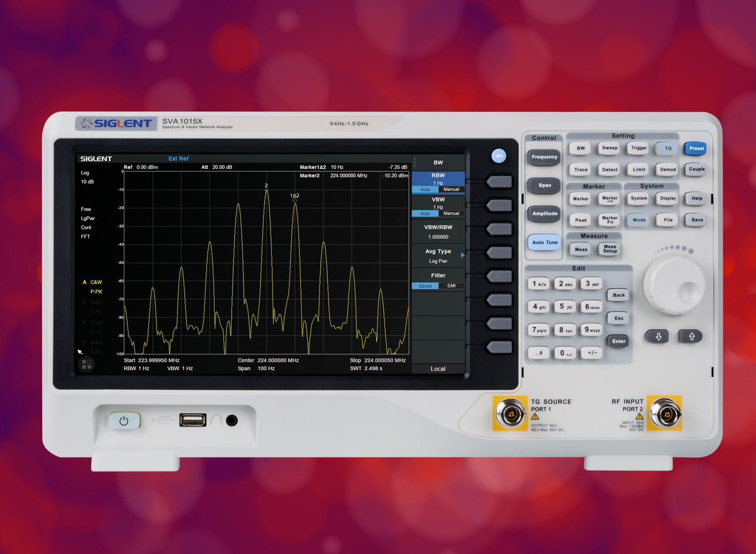Click the softkey beside RBW
The image size is (756, 554).
(x=499, y=182)
